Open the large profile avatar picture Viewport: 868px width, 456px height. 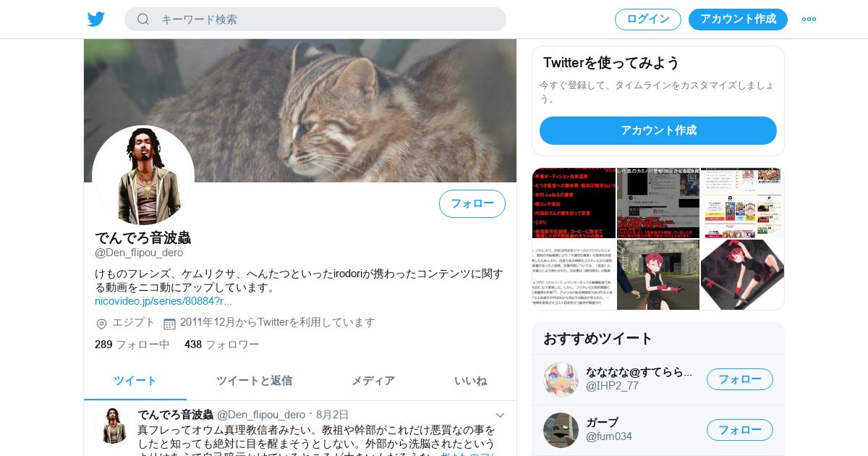pos(143,176)
